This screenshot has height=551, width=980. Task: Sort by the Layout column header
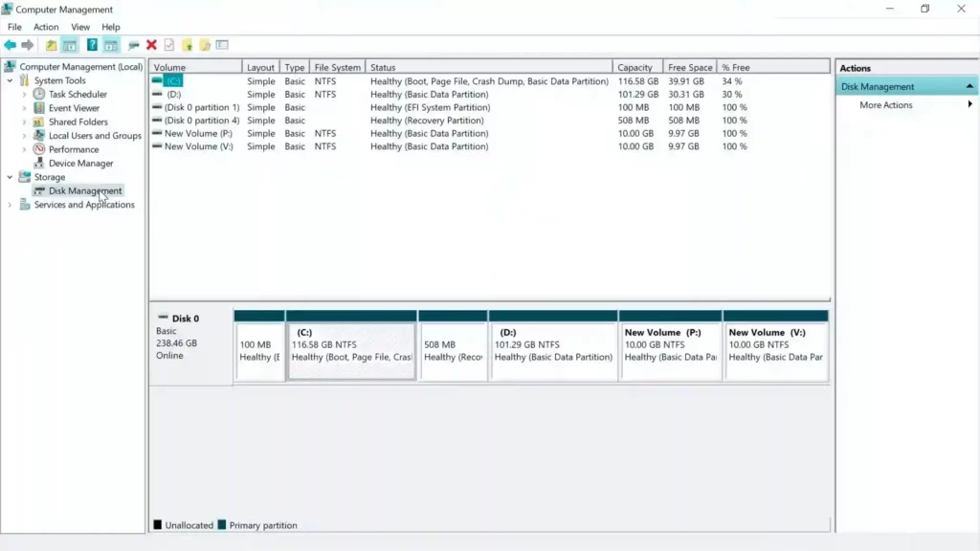260,67
